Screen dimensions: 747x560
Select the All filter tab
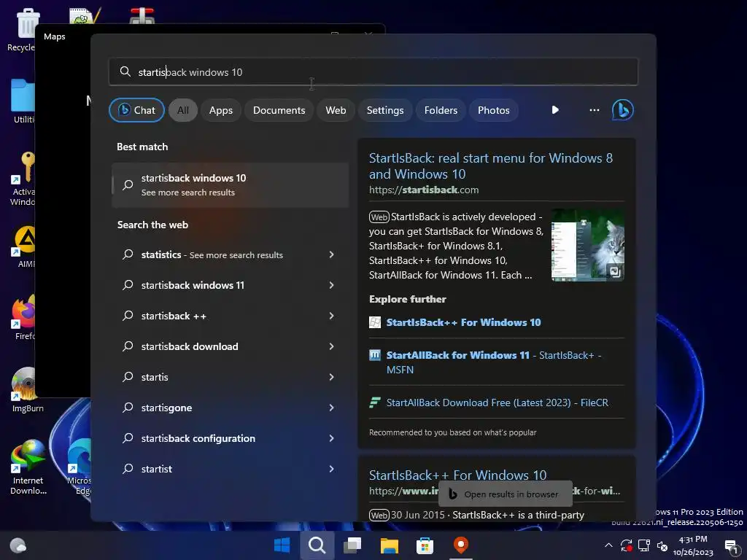[x=183, y=110]
